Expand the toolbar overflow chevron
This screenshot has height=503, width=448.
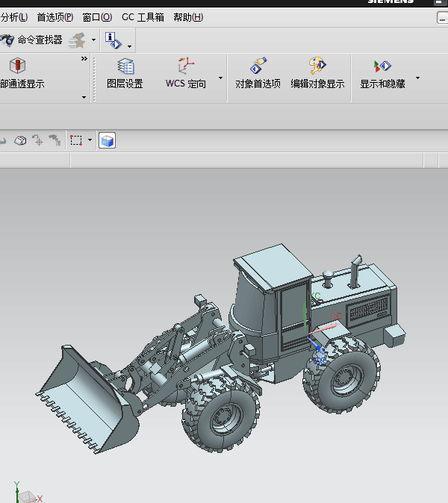(x=84, y=58)
